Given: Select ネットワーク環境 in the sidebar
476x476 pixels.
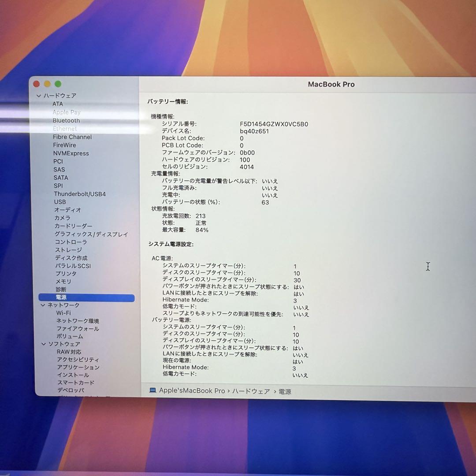Looking at the screenshot, I should point(78,321).
